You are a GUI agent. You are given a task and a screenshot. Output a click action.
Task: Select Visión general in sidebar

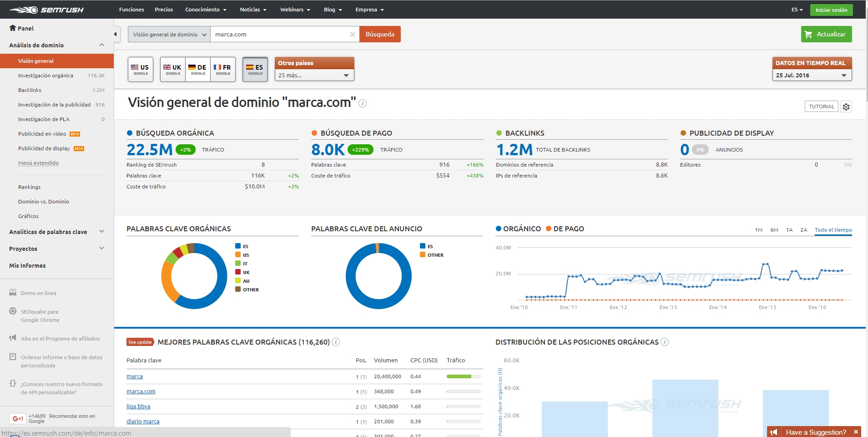57,61
